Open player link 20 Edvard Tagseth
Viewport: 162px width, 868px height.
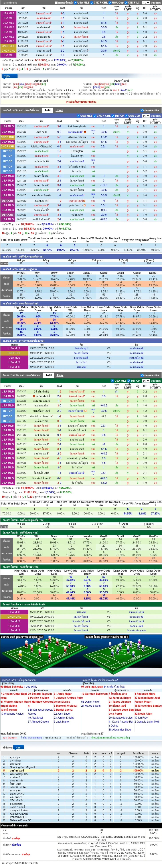coord(40,694)
